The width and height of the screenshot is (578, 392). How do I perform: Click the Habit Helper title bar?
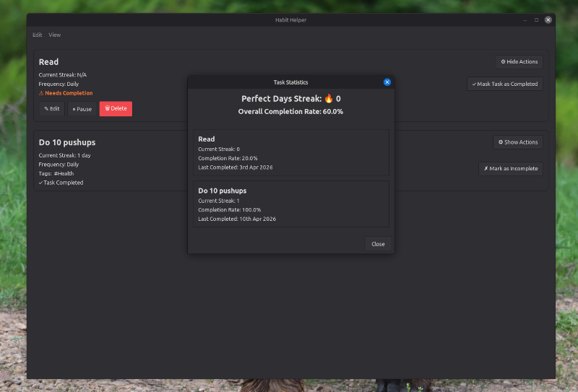[290, 20]
